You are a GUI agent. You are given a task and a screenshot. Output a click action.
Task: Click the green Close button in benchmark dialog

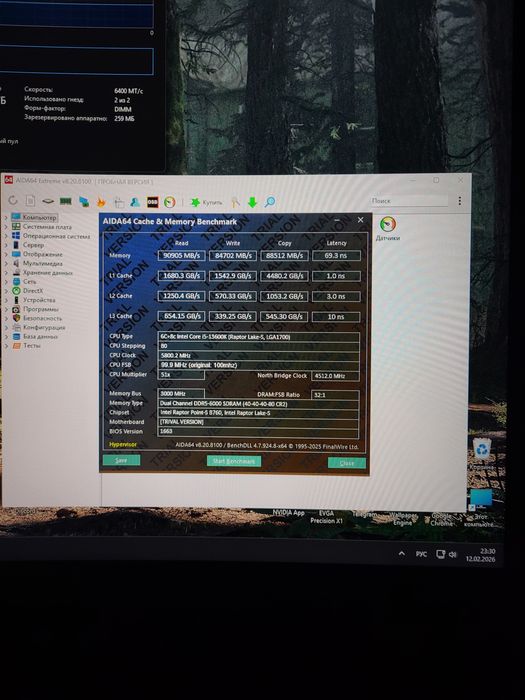347,463
